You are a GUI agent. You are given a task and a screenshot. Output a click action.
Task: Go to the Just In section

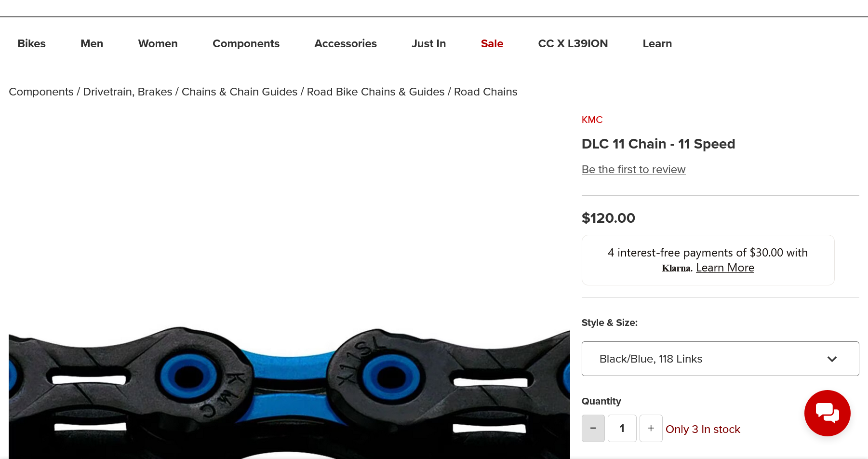428,43
